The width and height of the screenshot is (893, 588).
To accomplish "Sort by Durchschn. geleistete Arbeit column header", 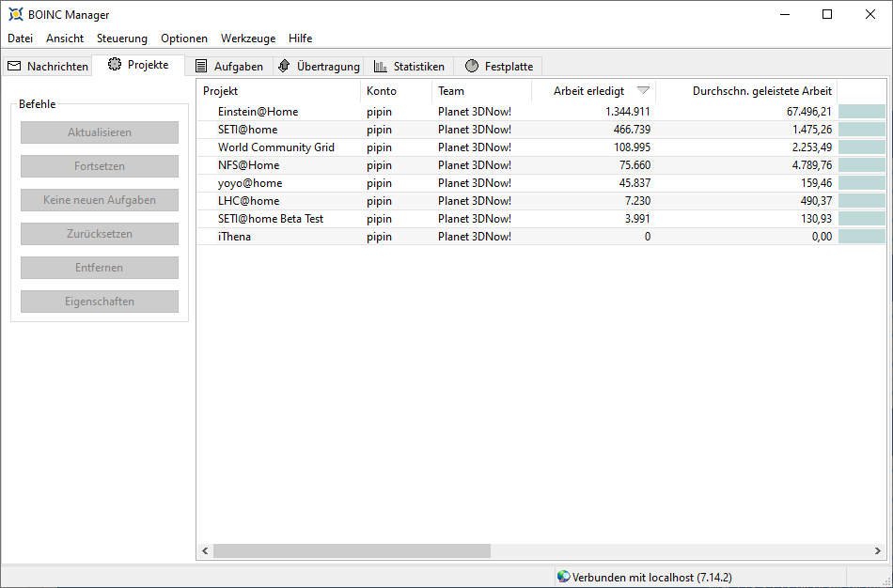I will pos(746,90).
